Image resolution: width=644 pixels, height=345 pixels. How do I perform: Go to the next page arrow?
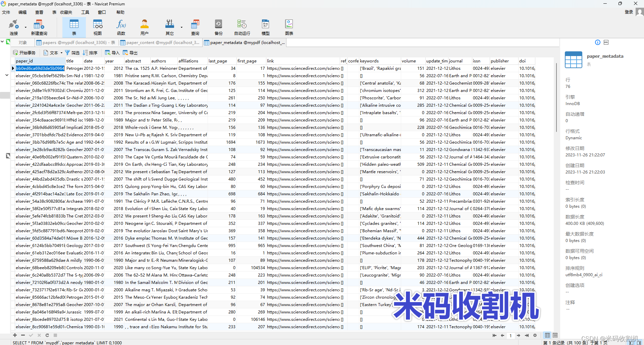pyautogui.click(x=519, y=335)
